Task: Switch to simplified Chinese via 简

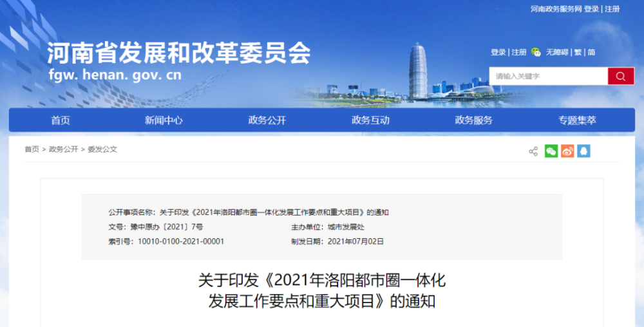Action: click(x=591, y=52)
